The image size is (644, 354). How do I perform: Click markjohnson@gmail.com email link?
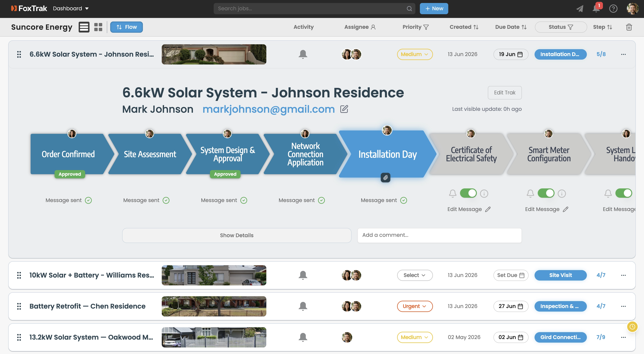[x=269, y=109]
